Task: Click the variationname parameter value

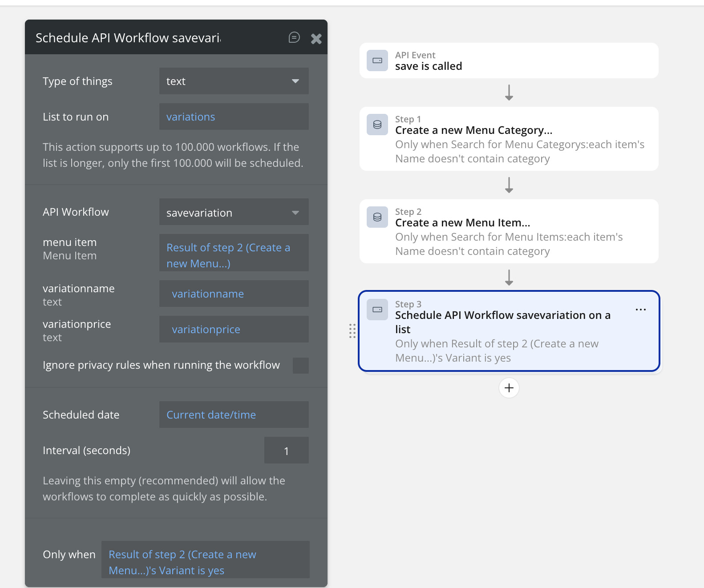Action: pos(234,294)
